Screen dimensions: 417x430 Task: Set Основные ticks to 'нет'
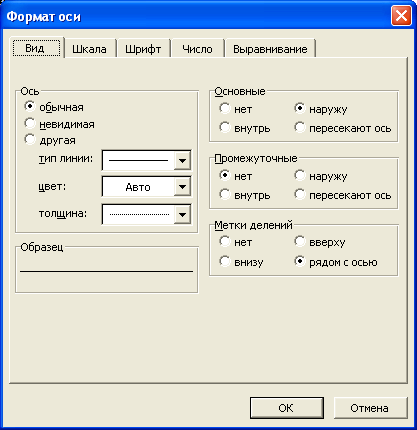click(225, 108)
